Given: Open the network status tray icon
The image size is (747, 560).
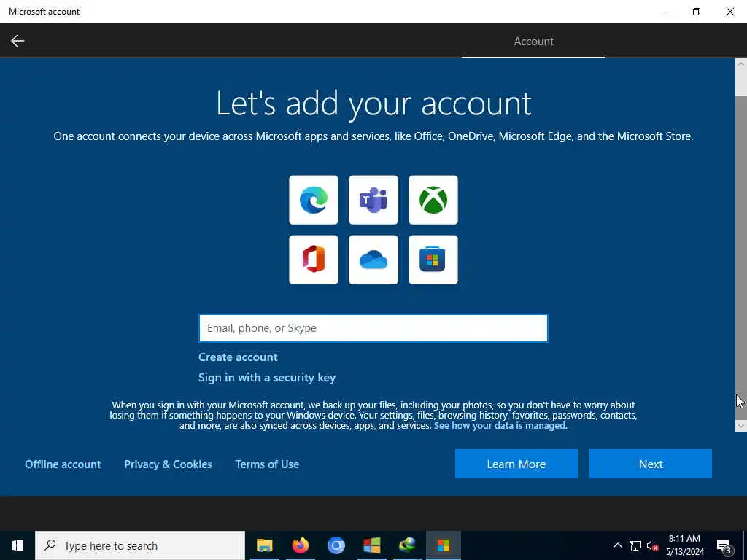Looking at the screenshot, I should click(635, 545).
